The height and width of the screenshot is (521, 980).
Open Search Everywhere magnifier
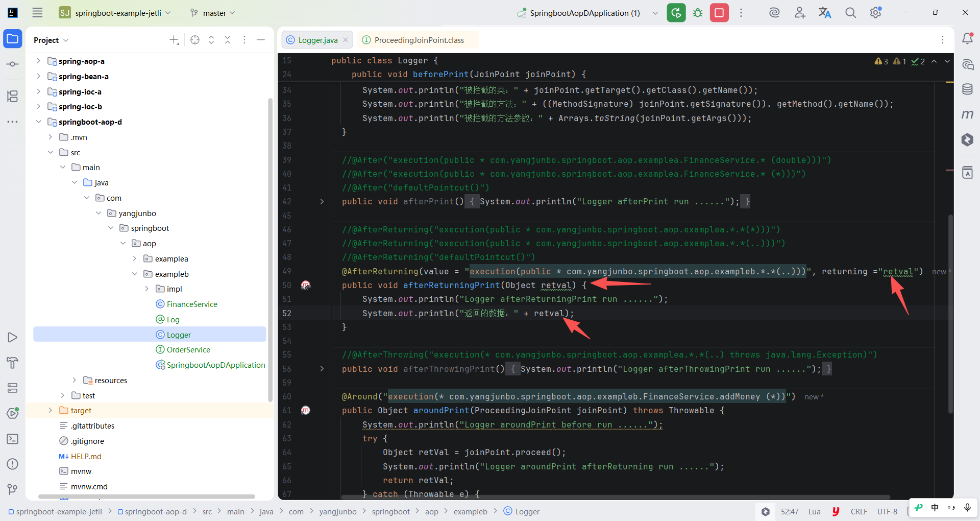click(x=850, y=13)
